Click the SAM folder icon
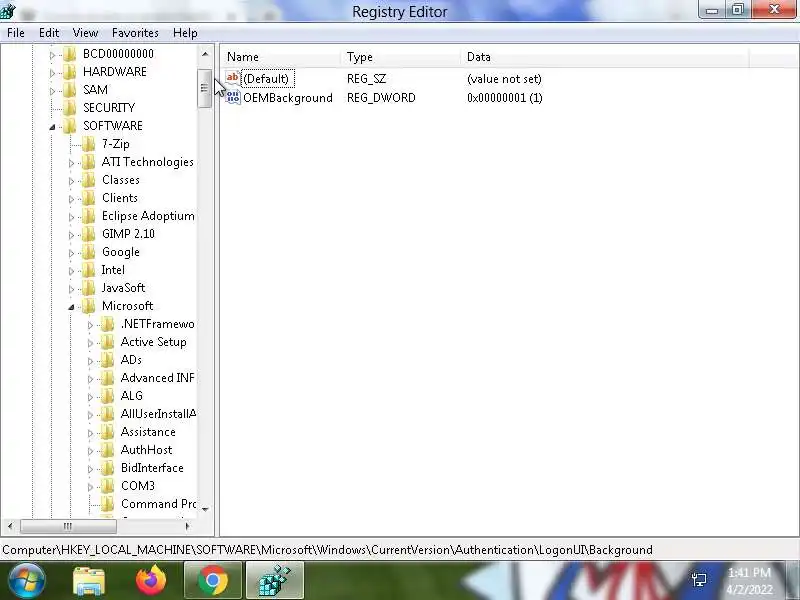 tap(69, 90)
